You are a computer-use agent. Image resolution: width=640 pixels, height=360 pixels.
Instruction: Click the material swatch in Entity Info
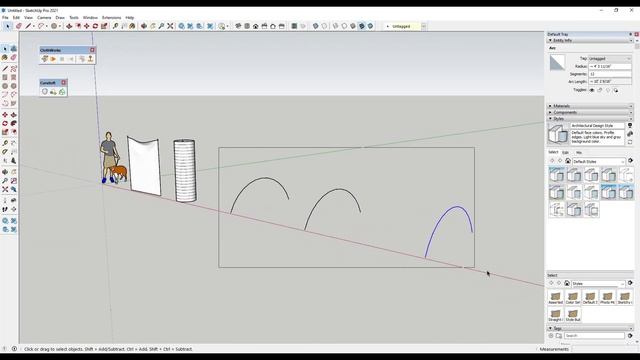(x=557, y=63)
